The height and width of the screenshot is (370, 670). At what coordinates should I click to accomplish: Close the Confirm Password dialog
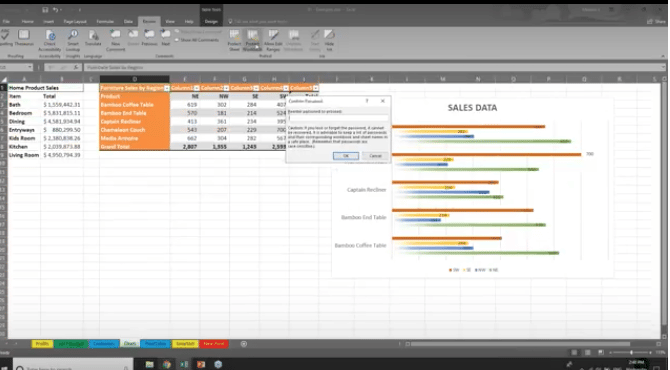[382, 101]
